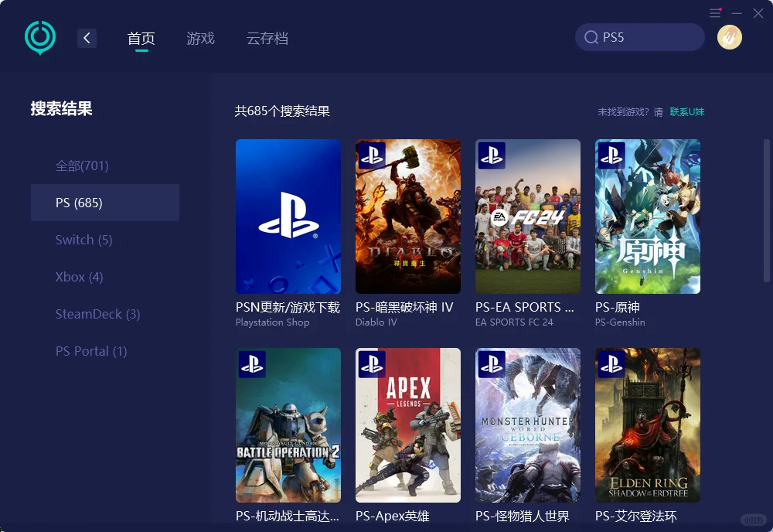
Task: Switch to the 云存档 tab
Action: coord(267,38)
